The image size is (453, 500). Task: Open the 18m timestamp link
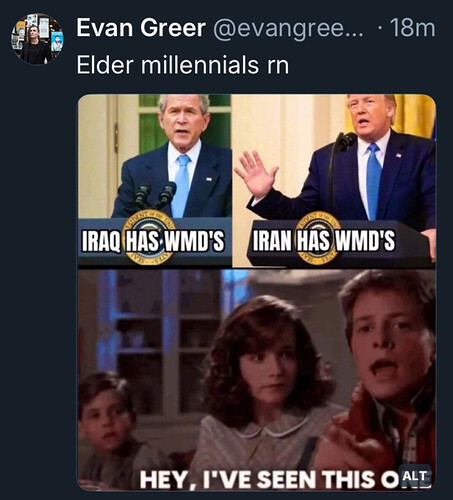point(413,28)
